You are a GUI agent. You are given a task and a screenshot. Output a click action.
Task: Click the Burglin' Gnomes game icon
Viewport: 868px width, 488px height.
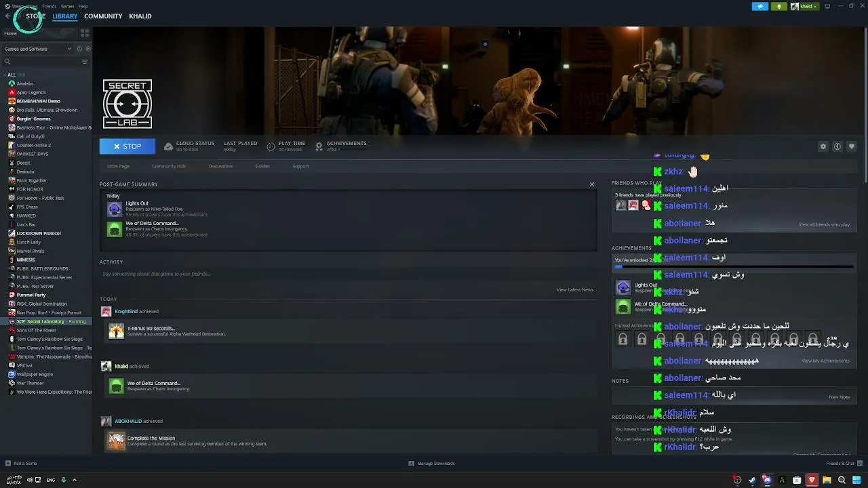click(12, 119)
